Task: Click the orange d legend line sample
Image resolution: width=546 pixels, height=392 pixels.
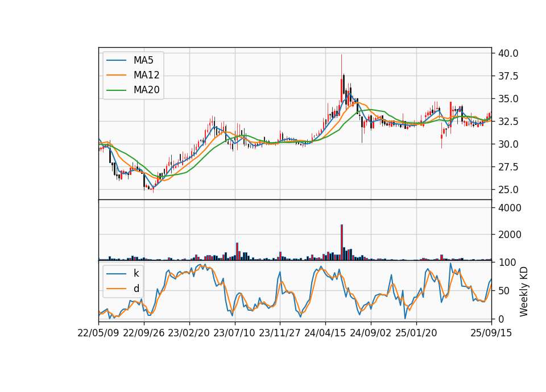Action: coord(116,289)
